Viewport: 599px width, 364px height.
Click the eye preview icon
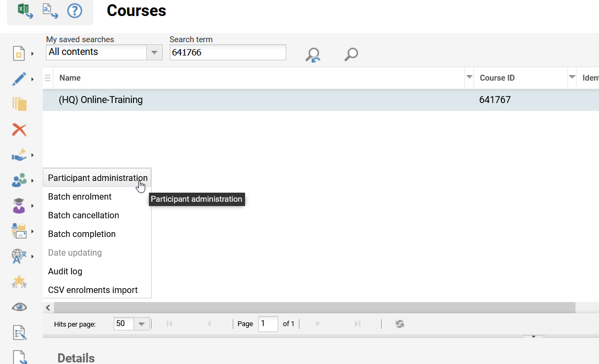[19, 307]
